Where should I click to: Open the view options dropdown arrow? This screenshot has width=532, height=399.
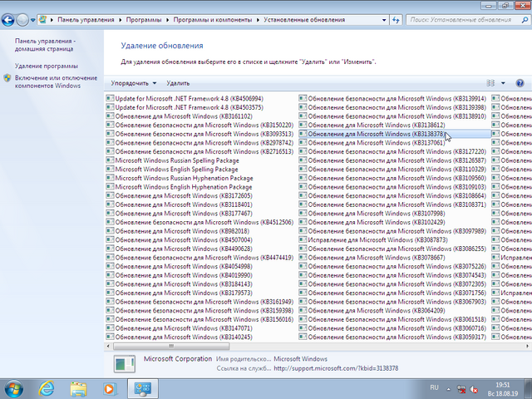tap(503, 83)
